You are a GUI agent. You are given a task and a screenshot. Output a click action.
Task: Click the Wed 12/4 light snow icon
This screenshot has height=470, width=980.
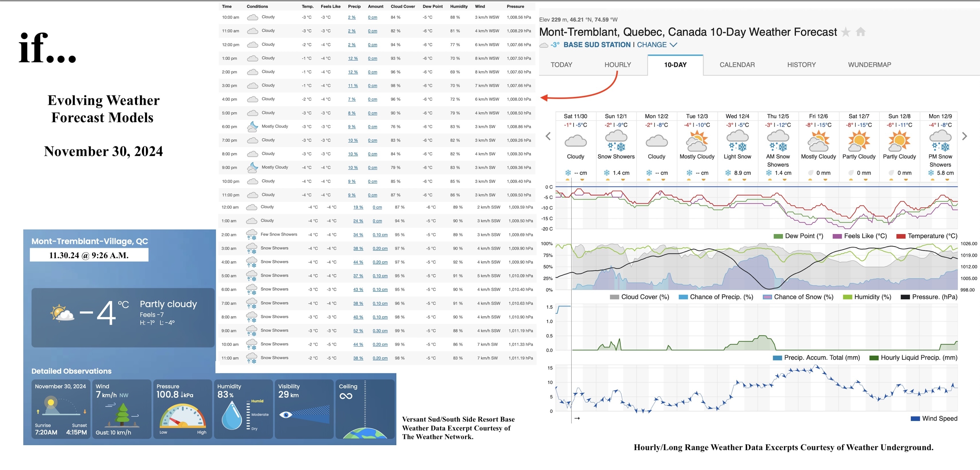pos(737,140)
